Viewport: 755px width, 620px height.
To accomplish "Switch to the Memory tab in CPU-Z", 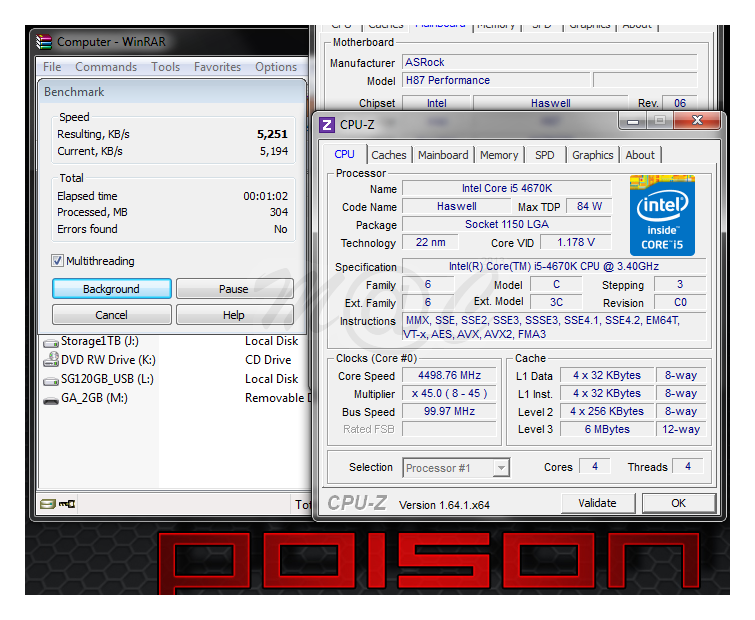I will (498, 155).
